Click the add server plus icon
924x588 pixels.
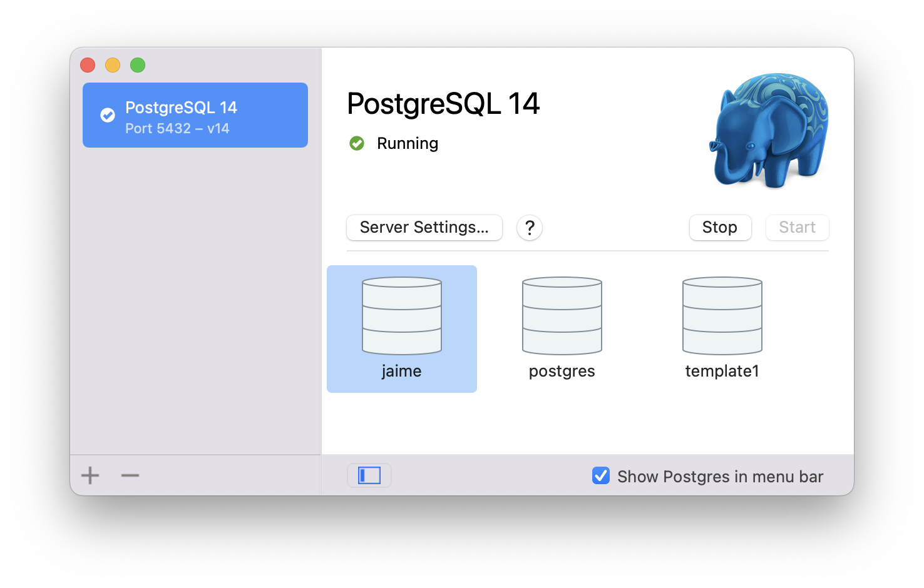pyautogui.click(x=90, y=475)
